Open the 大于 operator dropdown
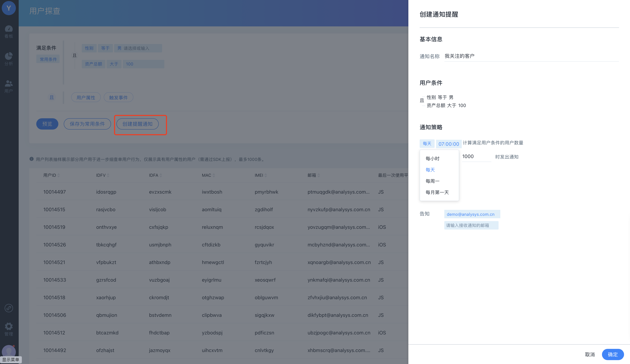The width and height of the screenshot is (630, 364). tap(114, 64)
